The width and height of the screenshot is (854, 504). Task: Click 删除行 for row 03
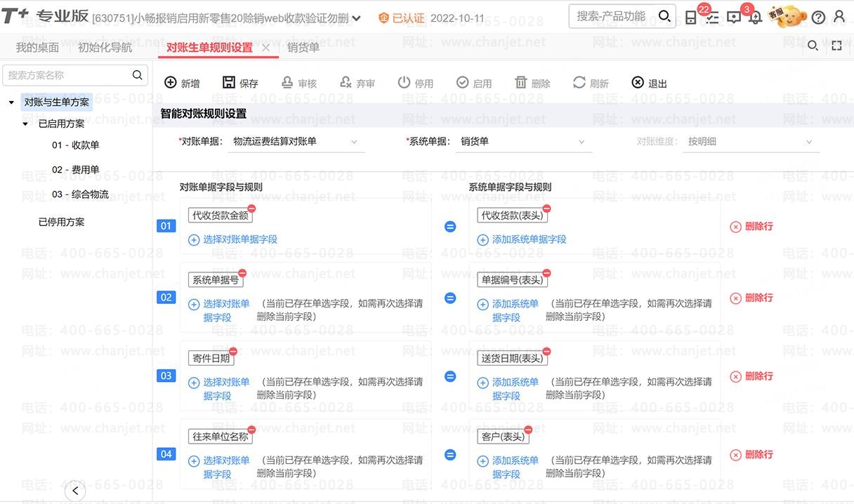click(751, 376)
